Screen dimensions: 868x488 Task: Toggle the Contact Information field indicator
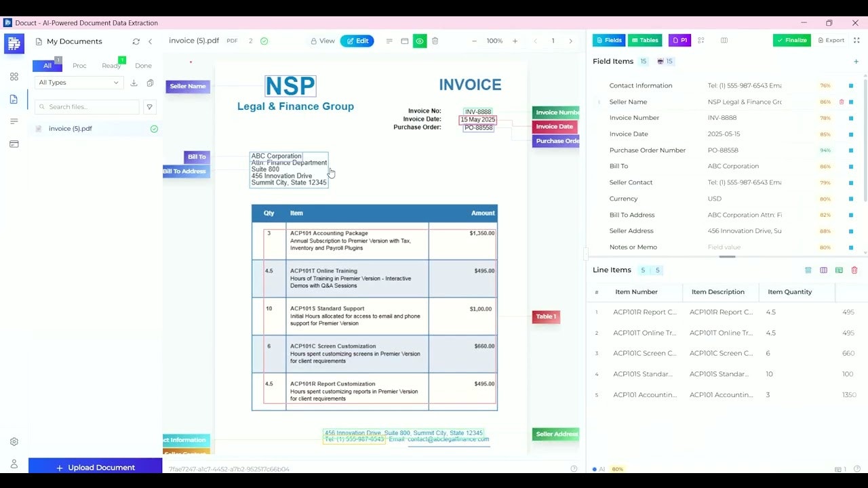[851, 86]
